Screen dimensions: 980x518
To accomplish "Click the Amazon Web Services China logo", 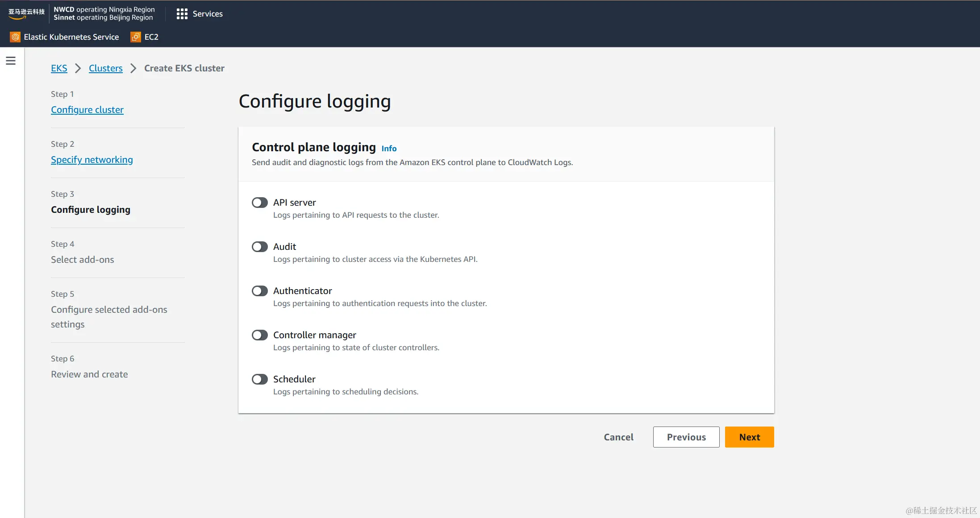I will [26, 13].
